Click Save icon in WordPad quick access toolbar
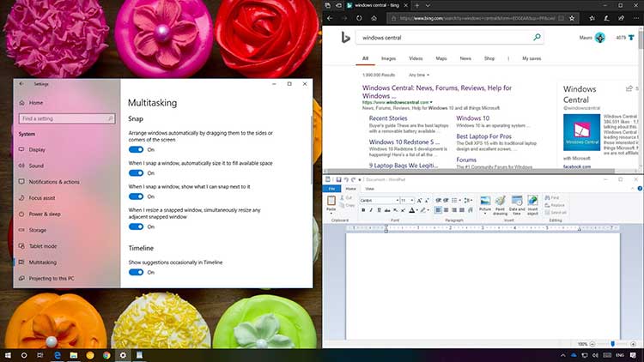644x362 pixels. coord(338,179)
